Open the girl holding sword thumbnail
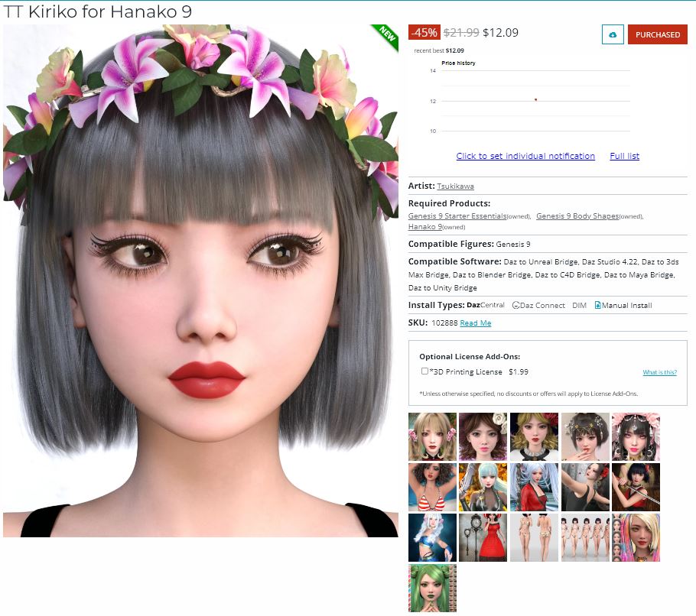The image size is (696, 616). click(636, 487)
